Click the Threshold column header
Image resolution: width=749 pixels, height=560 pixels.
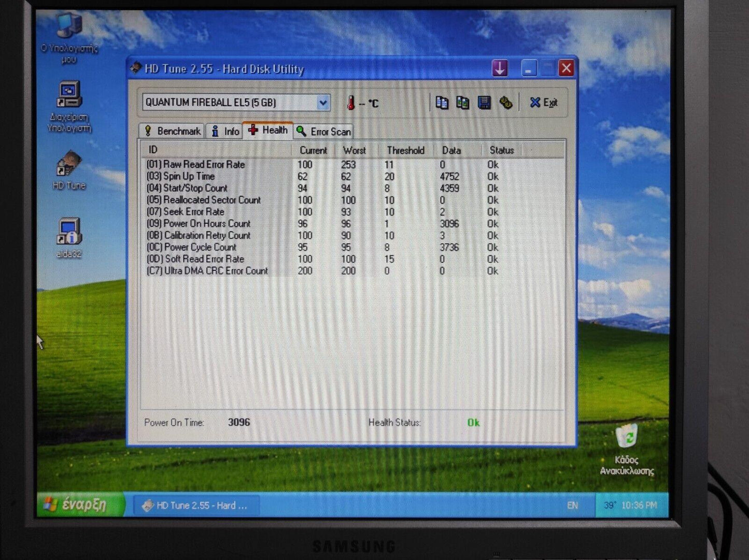405,150
